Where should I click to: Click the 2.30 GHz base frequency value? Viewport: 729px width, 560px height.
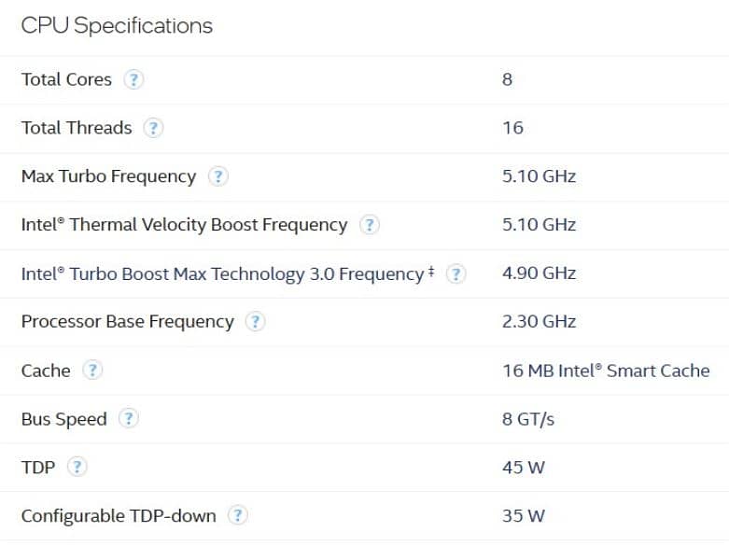coord(539,322)
